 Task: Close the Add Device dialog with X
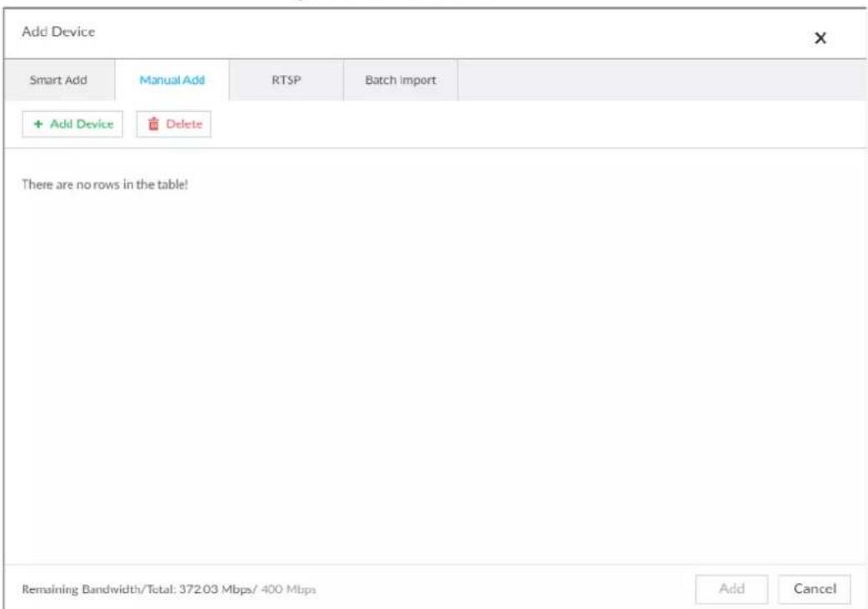821,38
